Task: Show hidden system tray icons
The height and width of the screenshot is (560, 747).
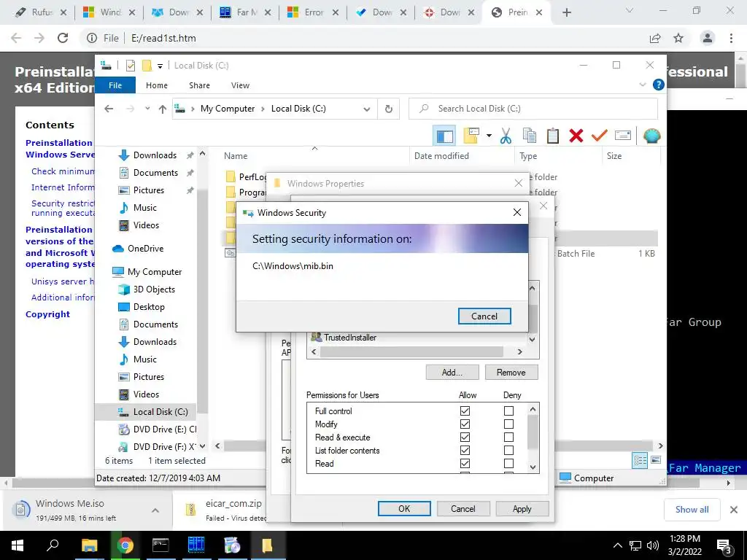Action: [x=617, y=545]
